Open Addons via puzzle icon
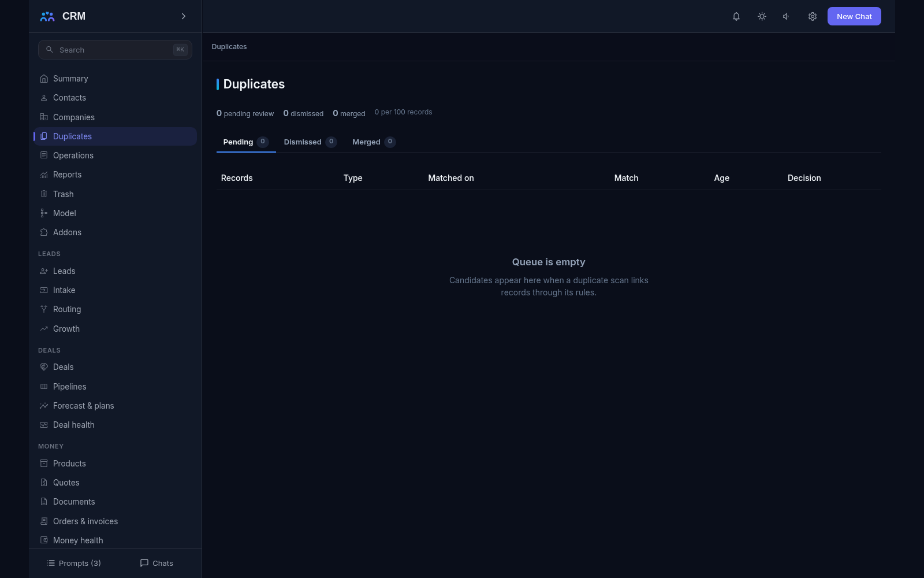924x578 pixels. [44, 232]
